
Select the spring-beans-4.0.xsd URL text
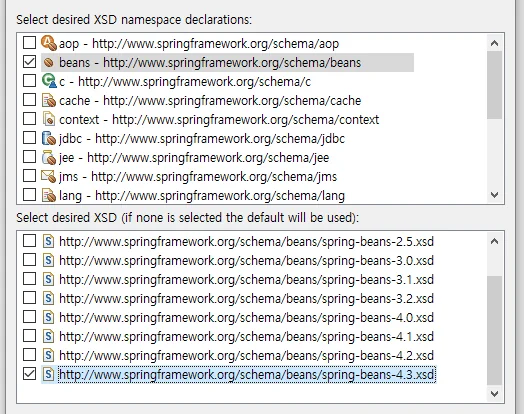(246, 318)
